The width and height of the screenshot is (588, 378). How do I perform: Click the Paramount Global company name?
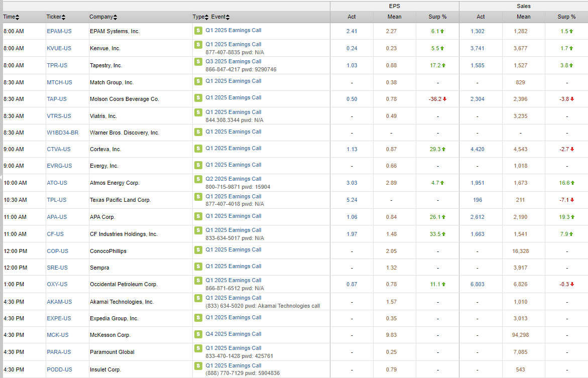click(112, 352)
